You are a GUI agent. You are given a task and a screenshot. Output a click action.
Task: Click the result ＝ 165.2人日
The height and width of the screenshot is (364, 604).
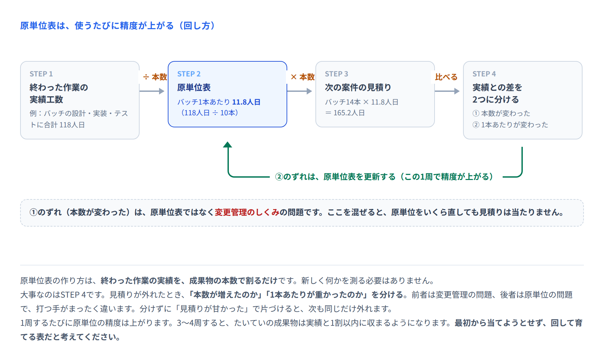coord(345,113)
